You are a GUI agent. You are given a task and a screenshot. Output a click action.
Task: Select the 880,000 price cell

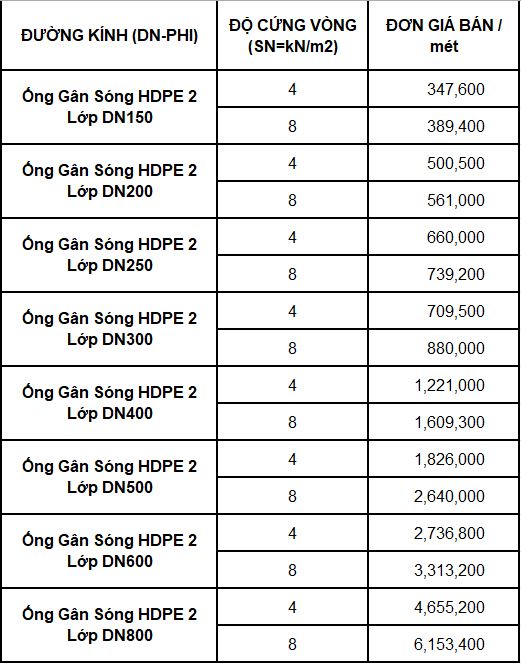[444, 348]
